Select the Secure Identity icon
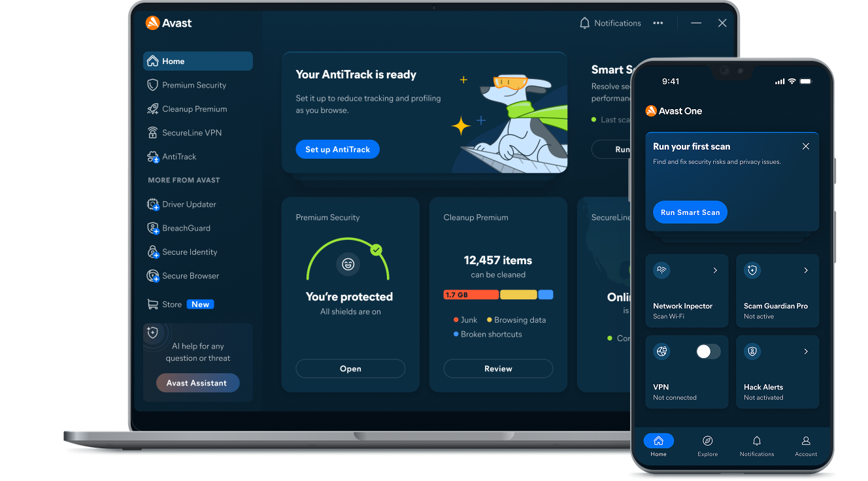Screen dimensions: 868x481 152,252
